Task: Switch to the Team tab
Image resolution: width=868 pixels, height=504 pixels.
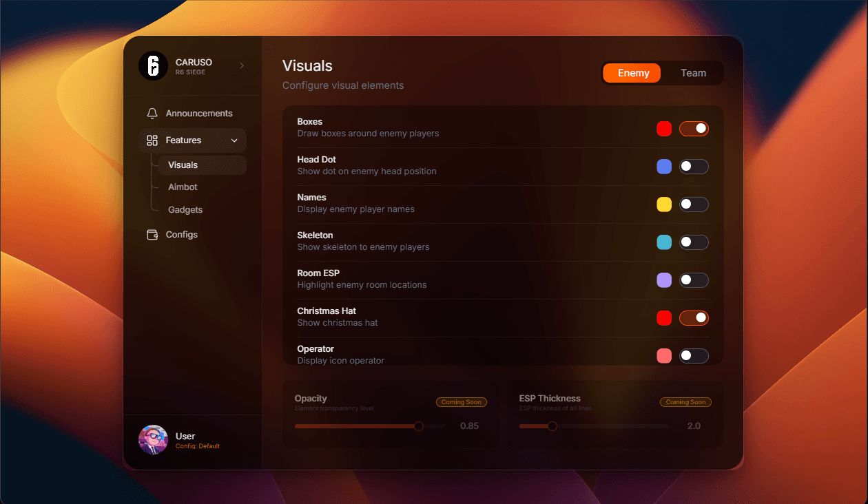Action: click(693, 73)
